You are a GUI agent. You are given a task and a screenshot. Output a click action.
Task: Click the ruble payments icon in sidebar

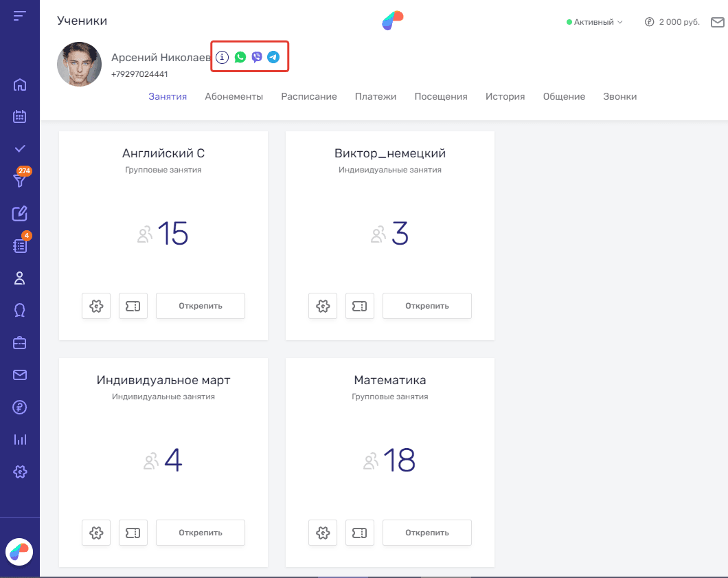tap(20, 408)
